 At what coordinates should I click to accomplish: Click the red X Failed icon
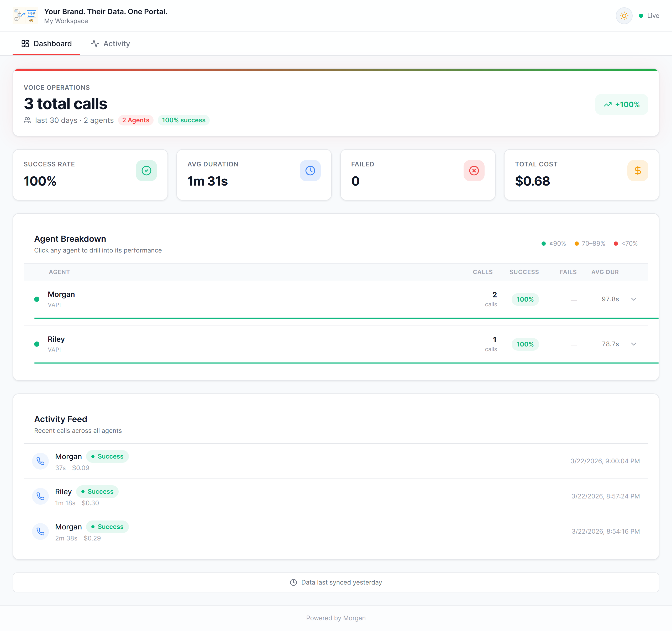(474, 171)
